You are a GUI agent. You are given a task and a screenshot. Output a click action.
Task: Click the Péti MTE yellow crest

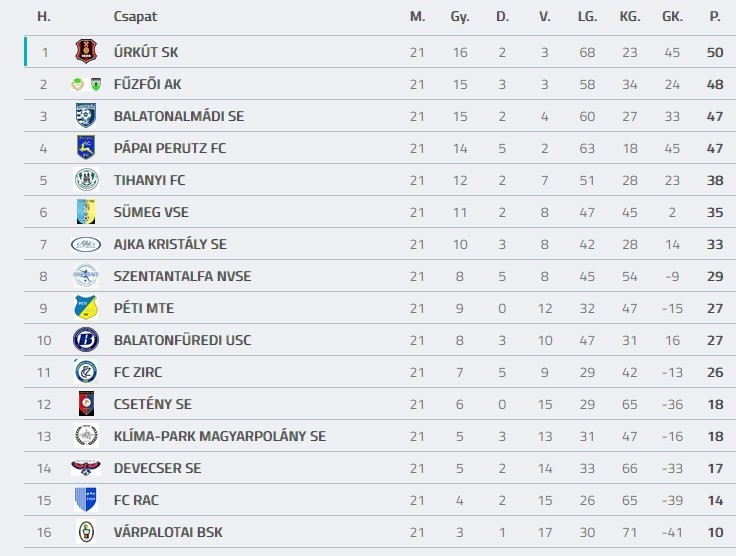pos(86,308)
